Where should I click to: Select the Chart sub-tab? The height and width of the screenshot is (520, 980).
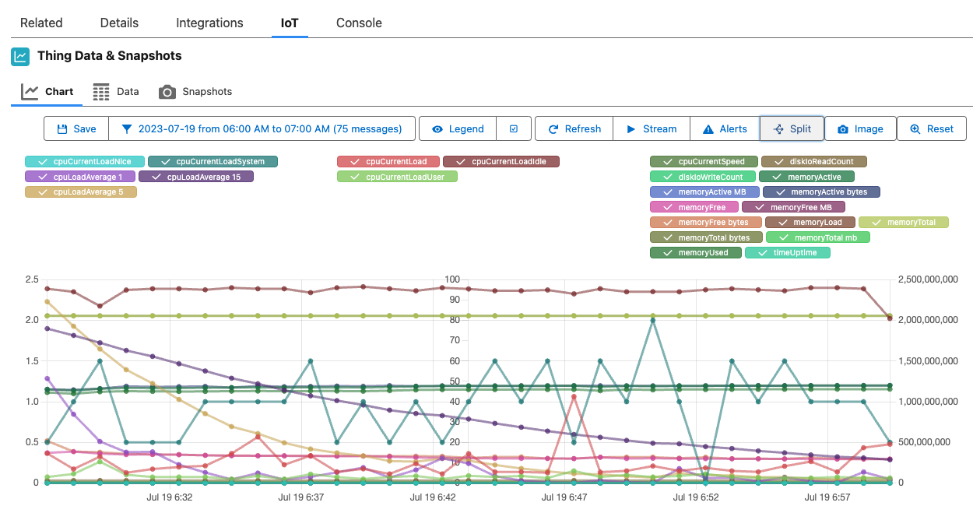click(x=47, y=92)
